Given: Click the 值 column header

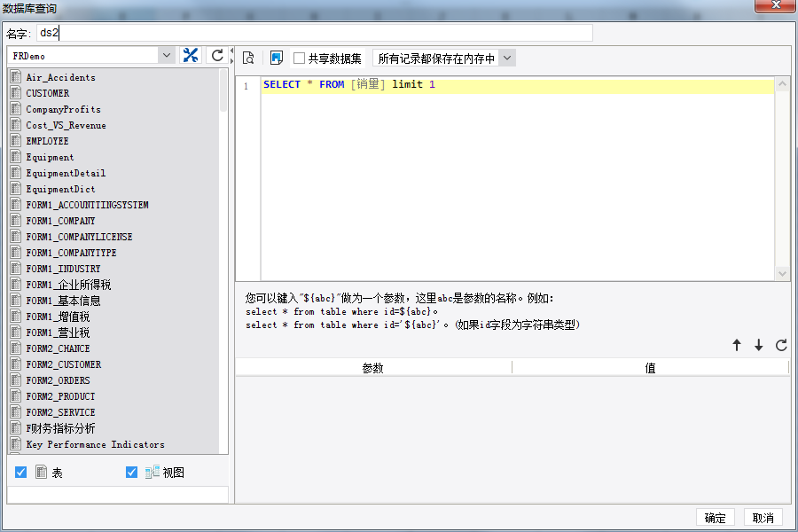Looking at the screenshot, I should tap(651, 368).
